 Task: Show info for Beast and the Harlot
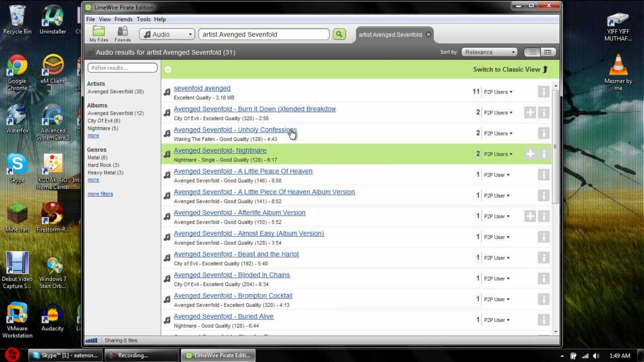[543, 257]
